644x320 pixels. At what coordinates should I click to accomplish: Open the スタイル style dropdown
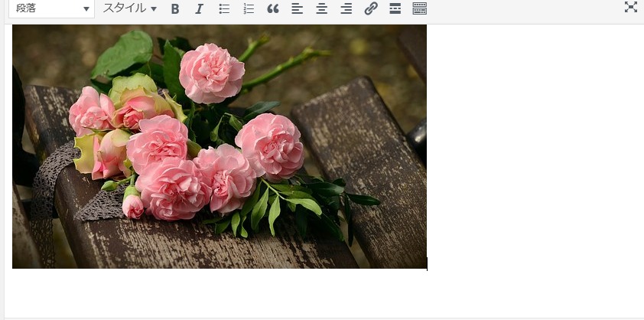(x=130, y=8)
